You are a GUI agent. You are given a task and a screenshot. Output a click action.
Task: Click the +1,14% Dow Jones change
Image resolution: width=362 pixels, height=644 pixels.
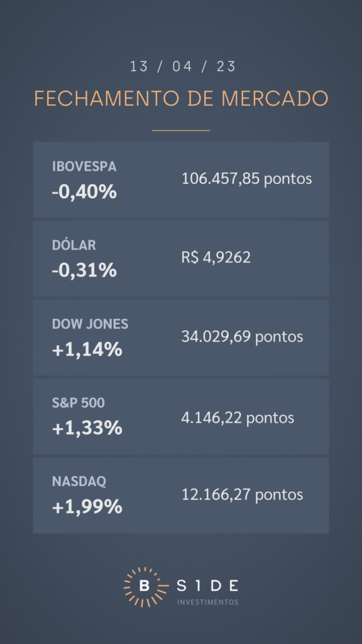[x=87, y=350]
